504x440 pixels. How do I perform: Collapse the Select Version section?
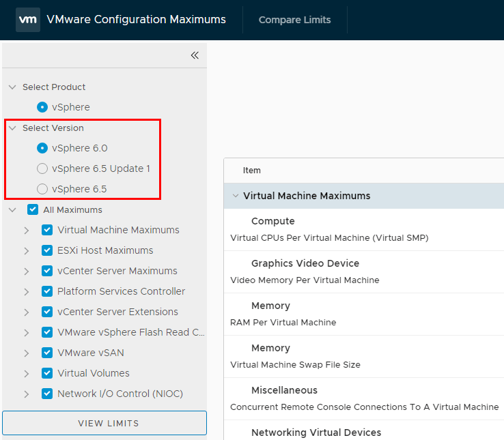point(12,128)
